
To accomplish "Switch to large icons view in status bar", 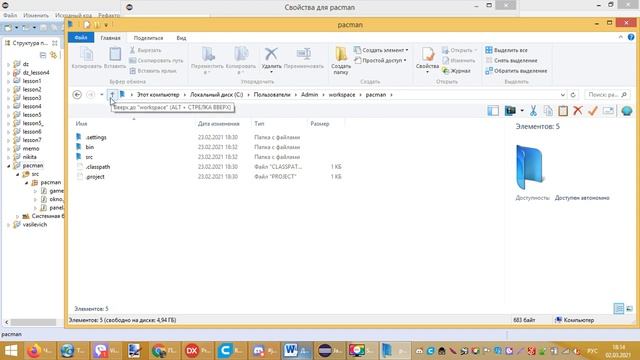I will (x=629, y=309).
